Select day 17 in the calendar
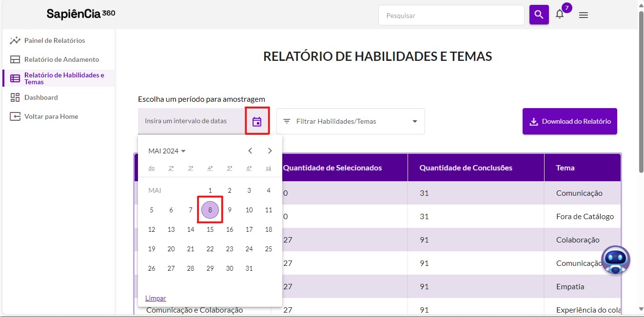This screenshot has height=317, width=644. [249, 229]
